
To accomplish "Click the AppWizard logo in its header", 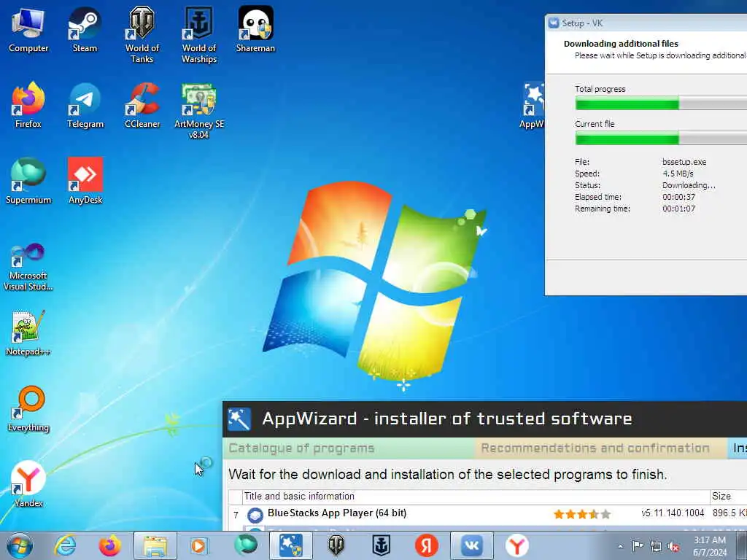I will coord(239,419).
